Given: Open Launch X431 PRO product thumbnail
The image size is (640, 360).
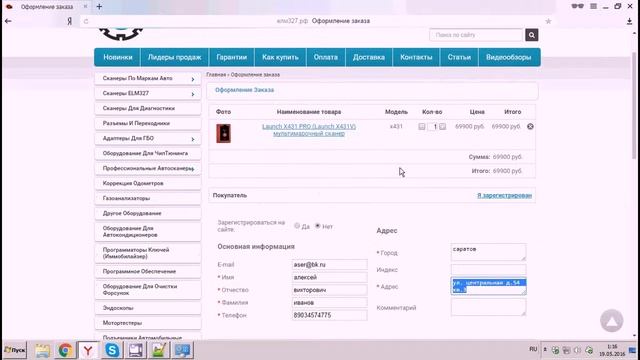Looking at the screenshot, I should click(x=223, y=133).
